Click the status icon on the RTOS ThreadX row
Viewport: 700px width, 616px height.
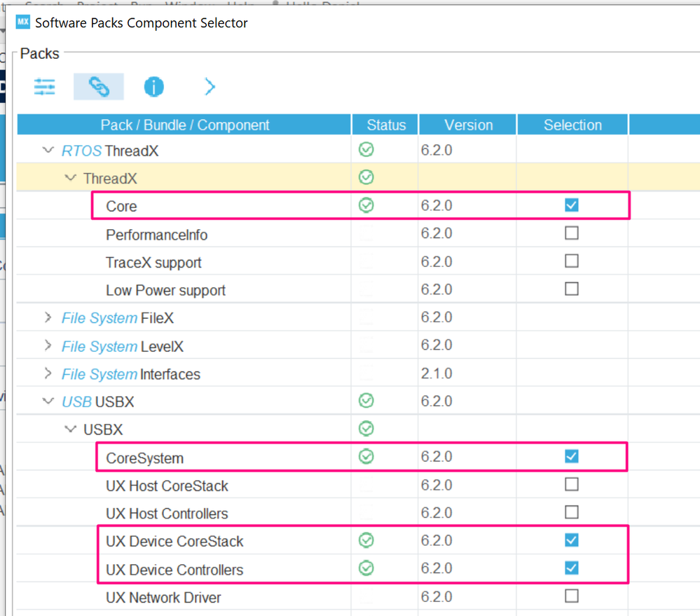tap(366, 149)
